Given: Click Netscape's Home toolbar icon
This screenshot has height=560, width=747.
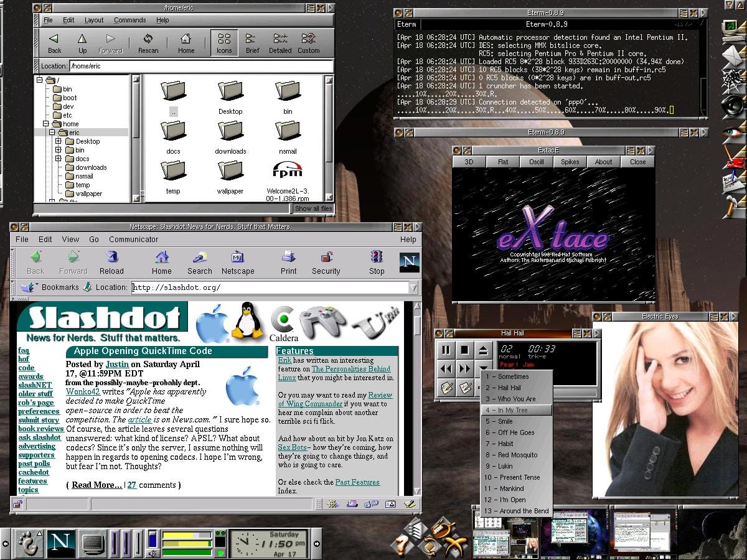Looking at the screenshot, I should pyautogui.click(x=162, y=262).
